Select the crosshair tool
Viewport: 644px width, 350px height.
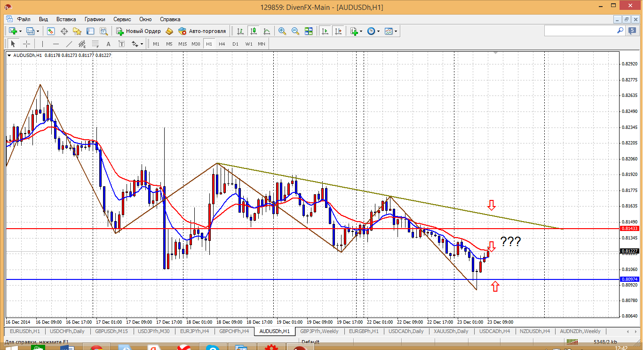coord(27,44)
